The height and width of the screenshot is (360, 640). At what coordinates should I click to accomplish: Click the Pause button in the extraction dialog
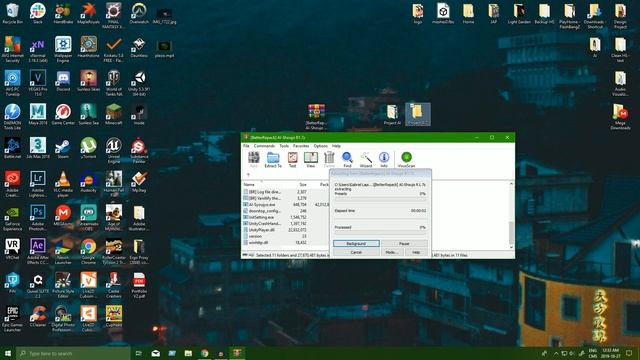[x=404, y=244]
